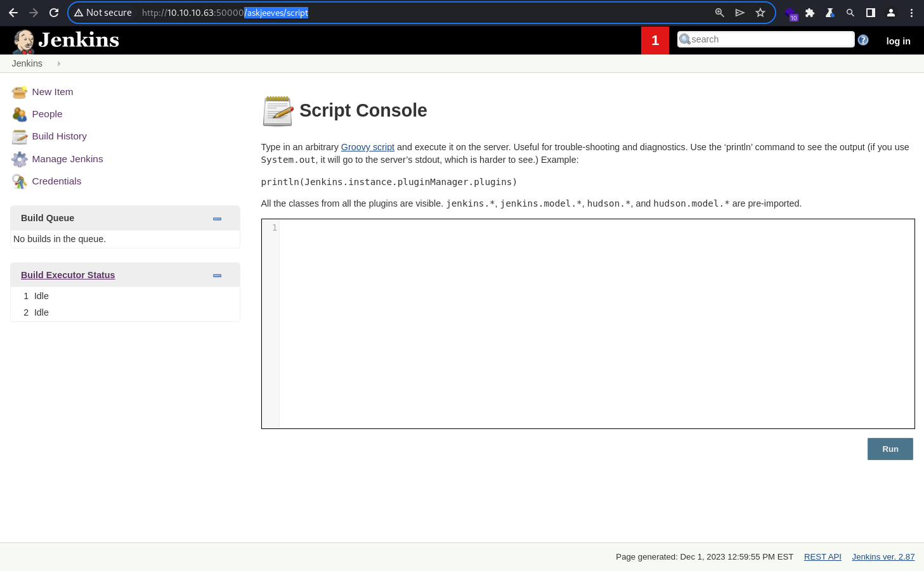The height and width of the screenshot is (571, 924).
Task: Toggle the browser side panel icon
Action: (871, 13)
